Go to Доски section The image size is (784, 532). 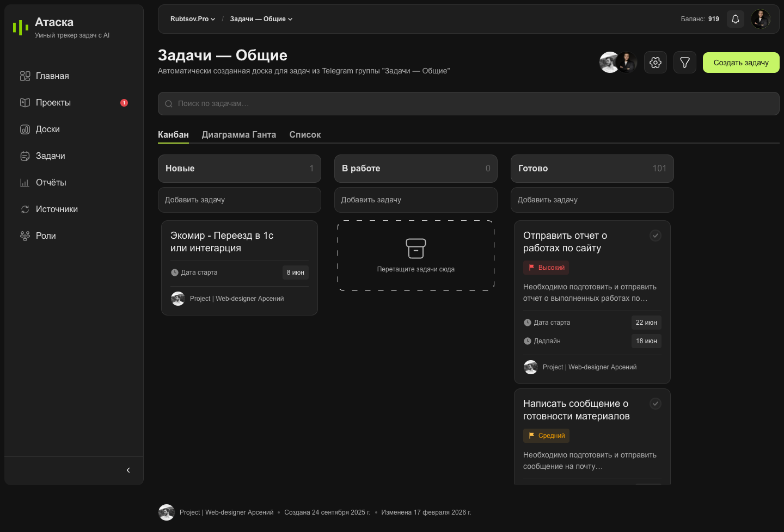click(x=74, y=129)
